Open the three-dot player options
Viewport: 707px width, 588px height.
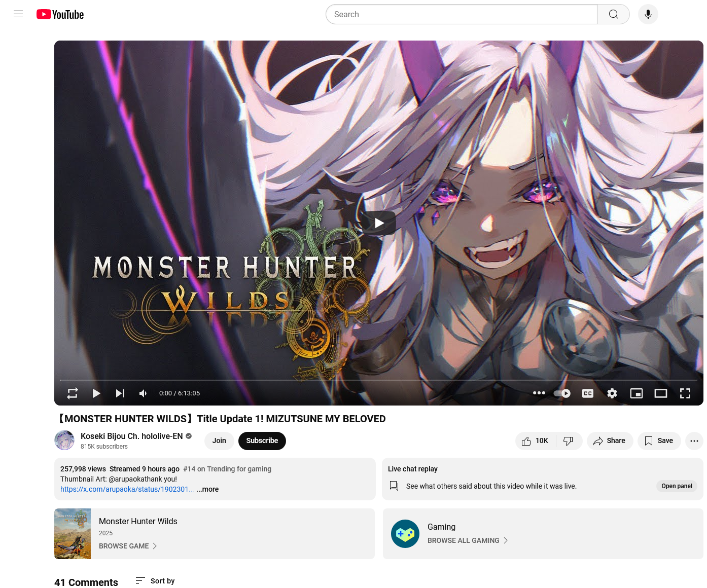click(539, 393)
